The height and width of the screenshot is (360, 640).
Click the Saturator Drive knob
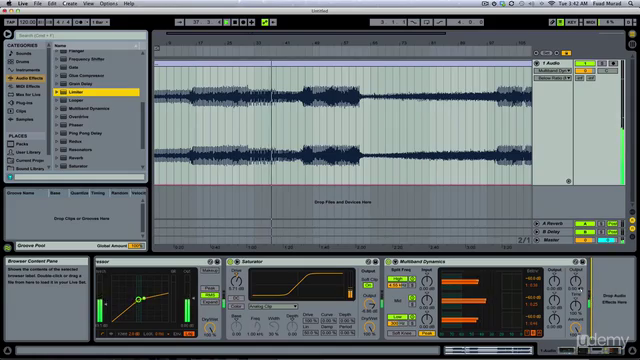236,281
